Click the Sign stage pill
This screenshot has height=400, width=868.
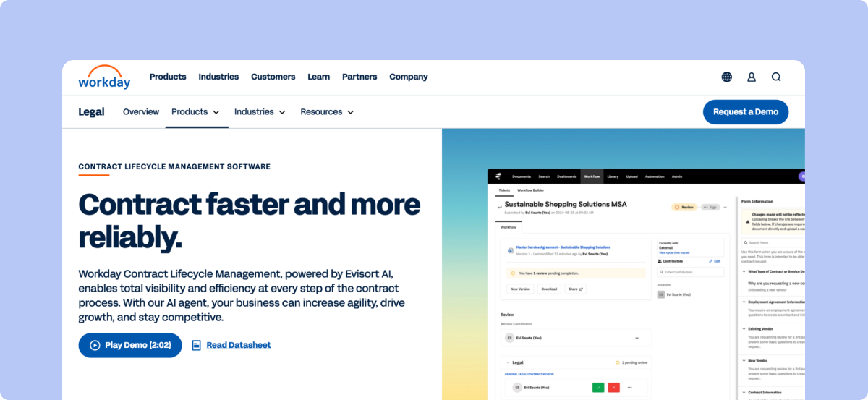(x=710, y=207)
